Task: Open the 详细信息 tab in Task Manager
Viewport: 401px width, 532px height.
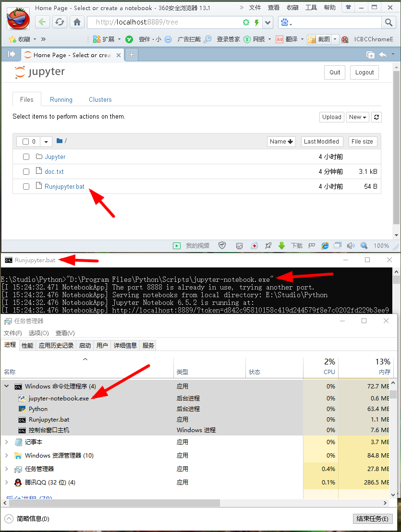Action: click(125, 345)
